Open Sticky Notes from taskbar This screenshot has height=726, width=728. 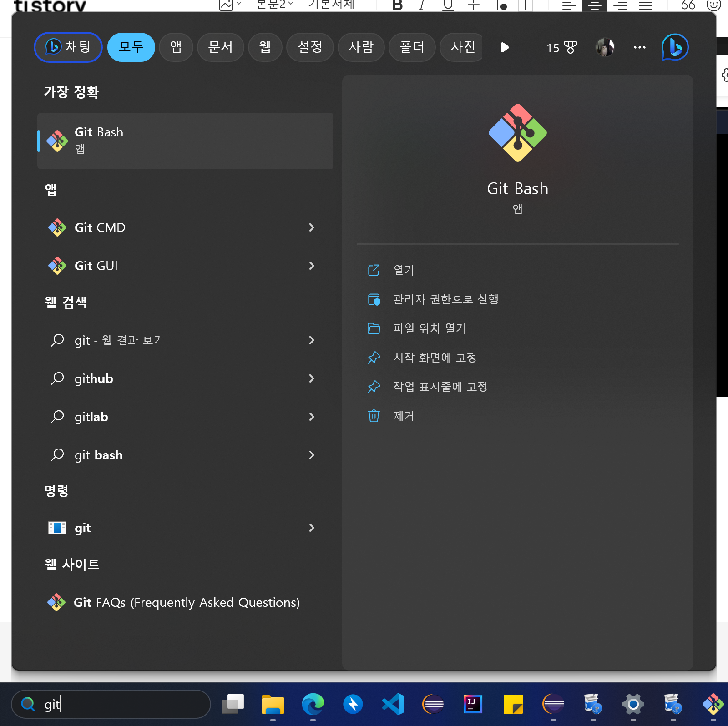513,704
